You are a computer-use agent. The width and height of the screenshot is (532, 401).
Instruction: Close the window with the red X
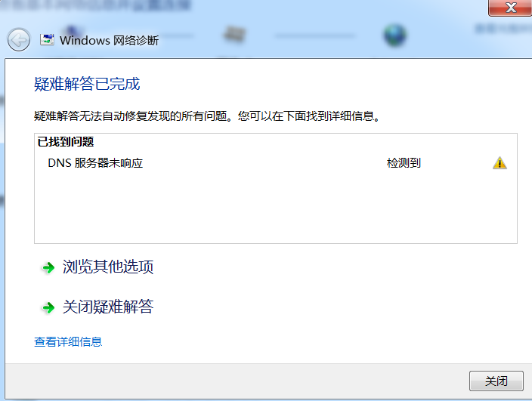tap(510, 8)
